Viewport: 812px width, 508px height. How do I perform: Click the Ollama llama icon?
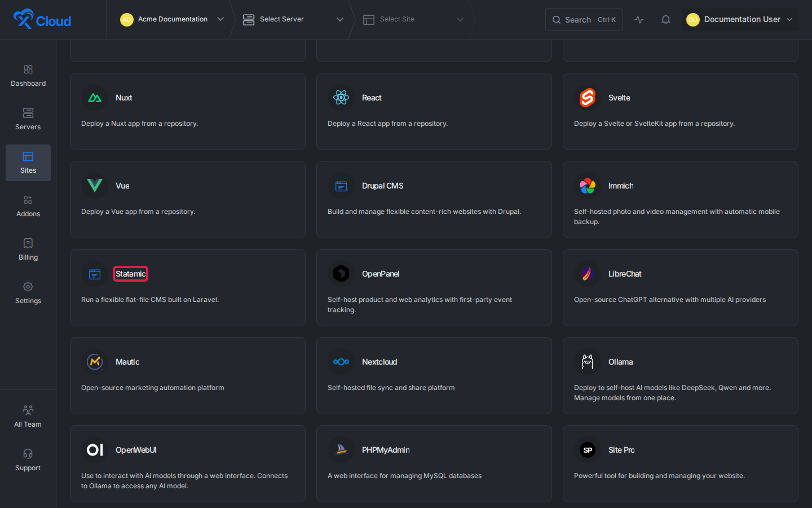pyautogui.click(x=588, y=362)
